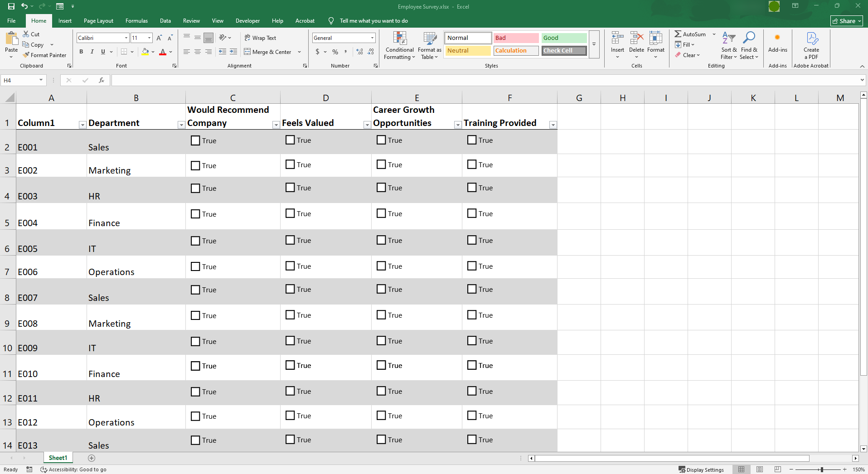Toggle Italic formatting
The image size is (868, 474).
coord(92,52)
